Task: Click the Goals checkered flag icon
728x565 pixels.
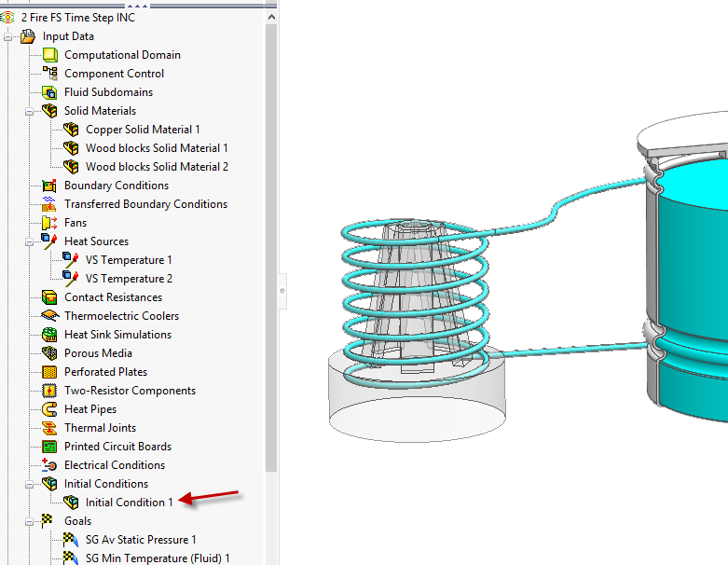Action: [x=48, y=520]
